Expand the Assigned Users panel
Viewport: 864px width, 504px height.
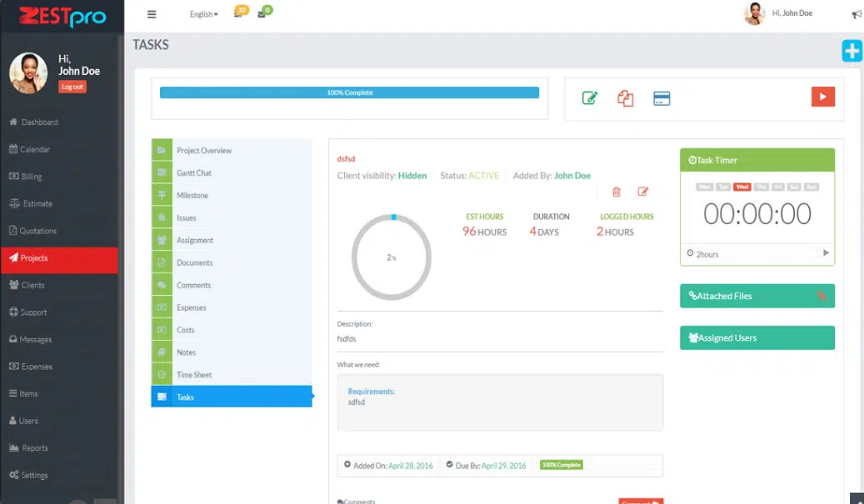point(757,337)
